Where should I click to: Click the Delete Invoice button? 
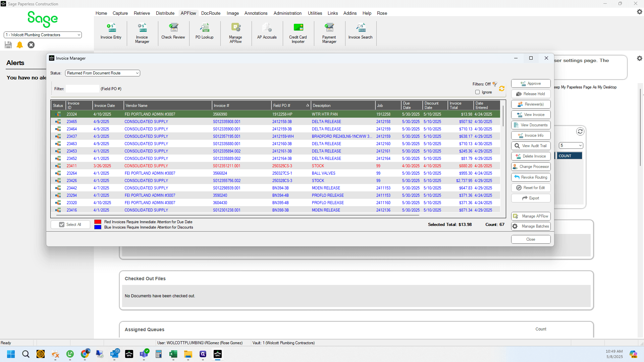coord(531,156)
